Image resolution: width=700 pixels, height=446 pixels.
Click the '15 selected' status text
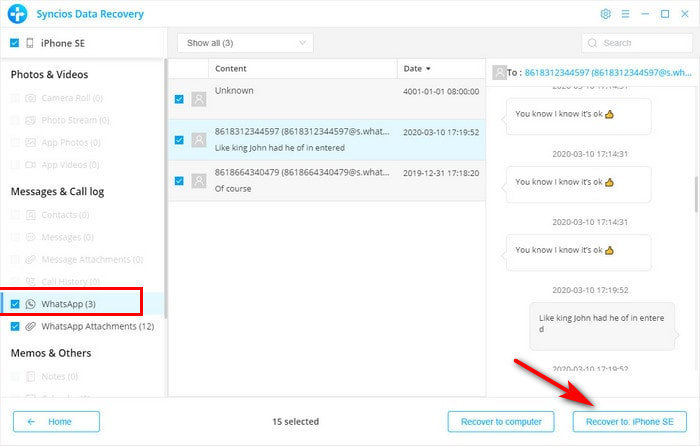296,421
